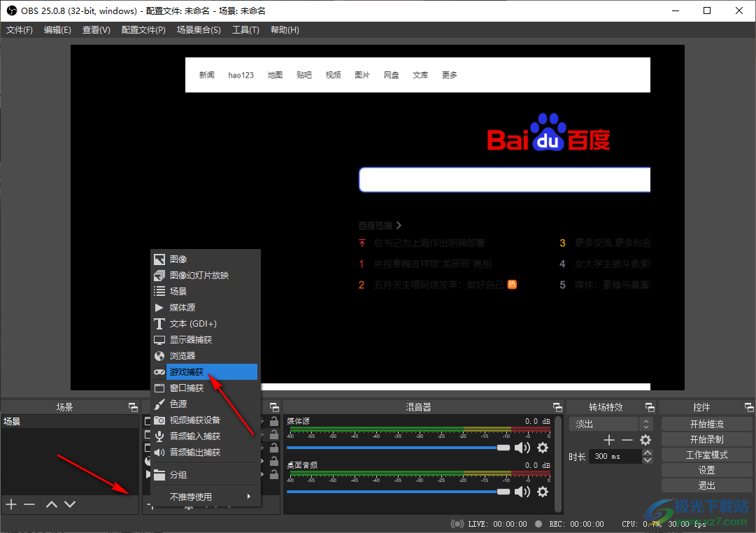
Task: Click Start Streaming (开始推流) button
Action: (706, 424)
